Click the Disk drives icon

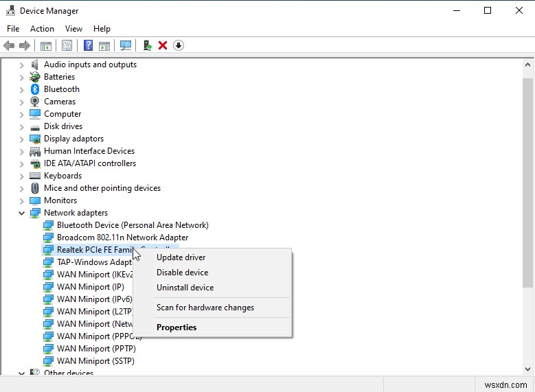coord(35,128)
